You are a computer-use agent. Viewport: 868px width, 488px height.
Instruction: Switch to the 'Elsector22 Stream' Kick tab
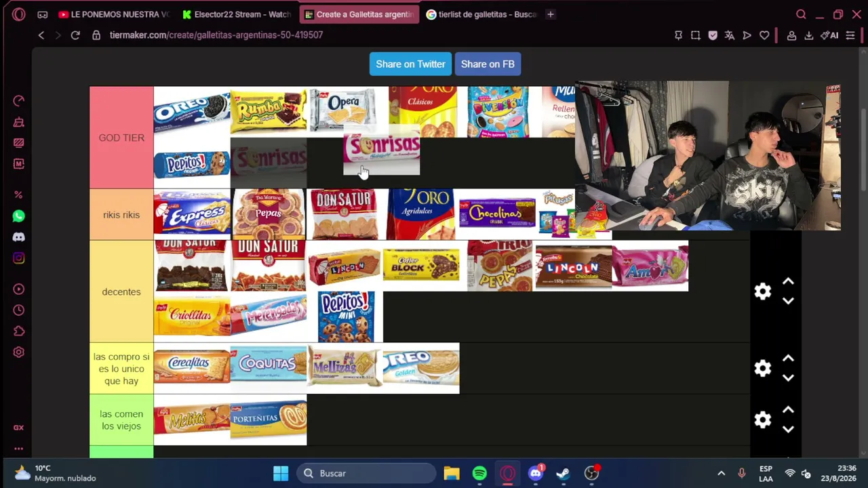[236, 14]
